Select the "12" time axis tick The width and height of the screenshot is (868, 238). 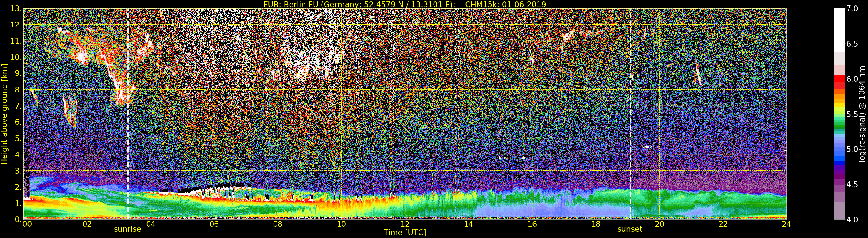(405, 224)
